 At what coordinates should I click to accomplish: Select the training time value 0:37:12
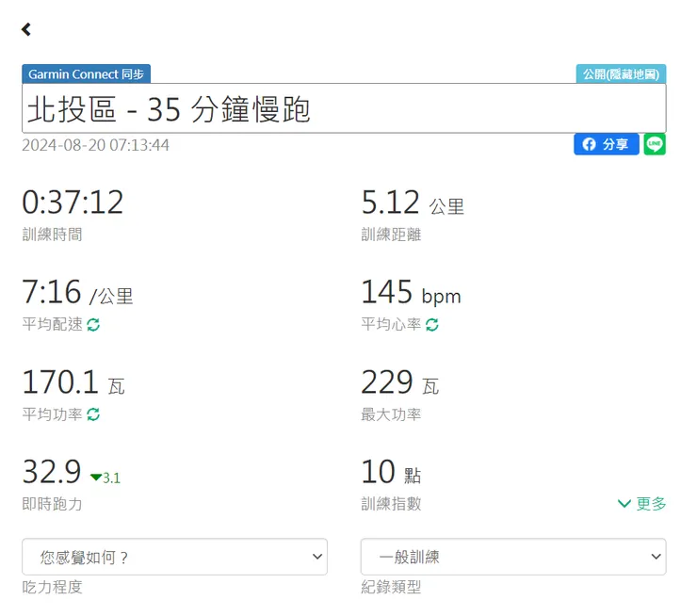(x=73, y=203)
